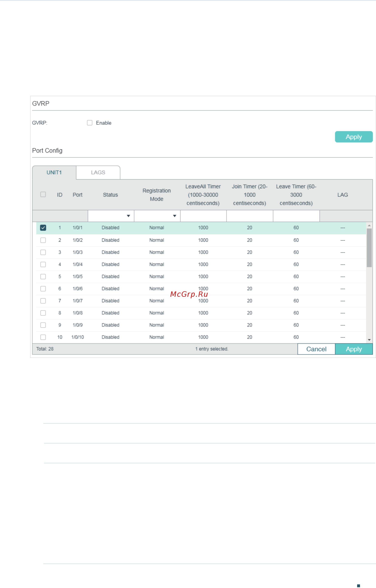Screen dimensions: 376x588
Task: Click the port 1/0/10 cell
Action: point(77,337)
